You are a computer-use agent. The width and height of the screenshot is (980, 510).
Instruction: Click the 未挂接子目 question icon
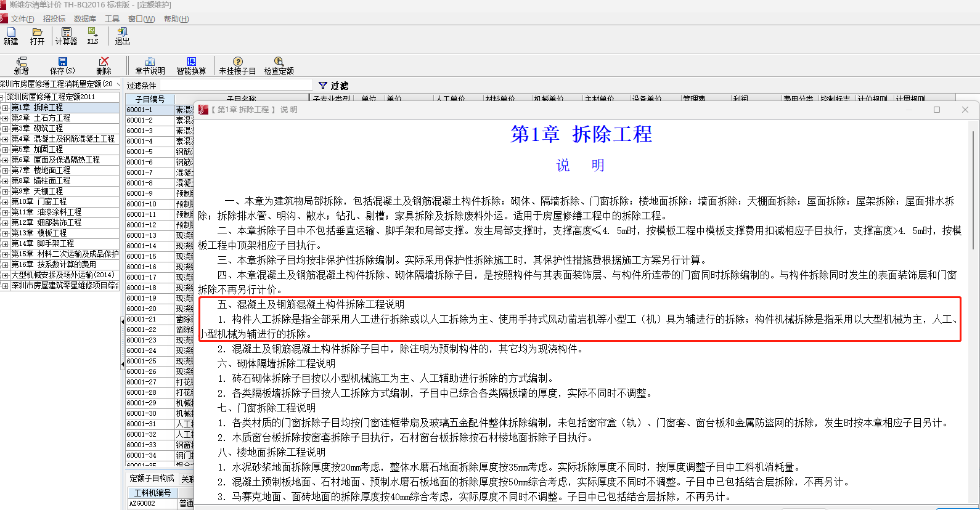point(237,62)
